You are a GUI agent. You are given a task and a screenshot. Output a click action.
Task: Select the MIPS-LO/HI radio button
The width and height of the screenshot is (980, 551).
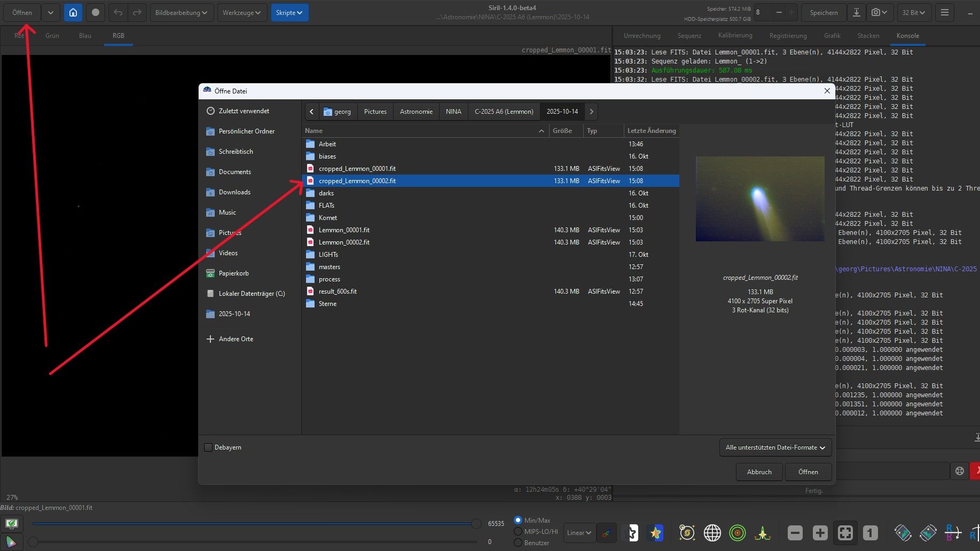point(518,531)
